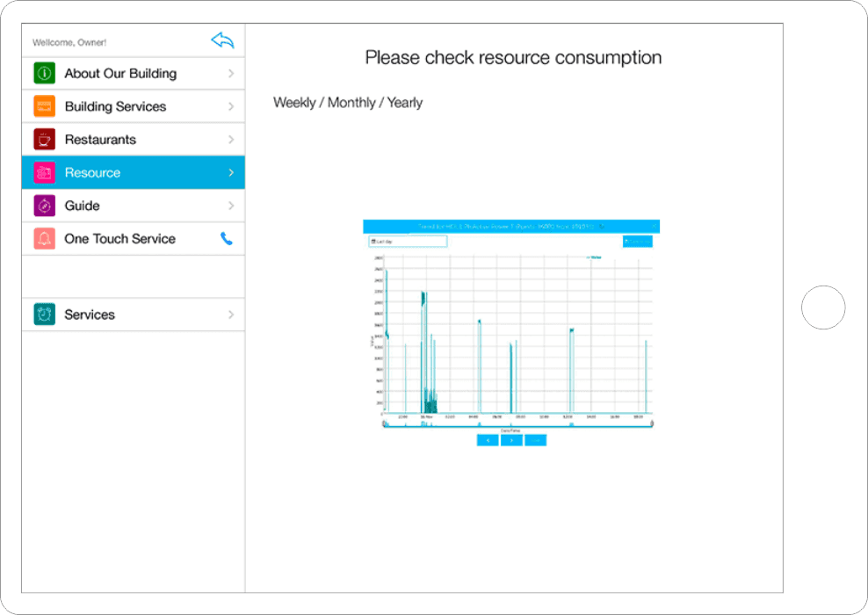Tap the pink Resource icon
The width and height of the screenshot is (868, 615).
(x=44, y=173)
